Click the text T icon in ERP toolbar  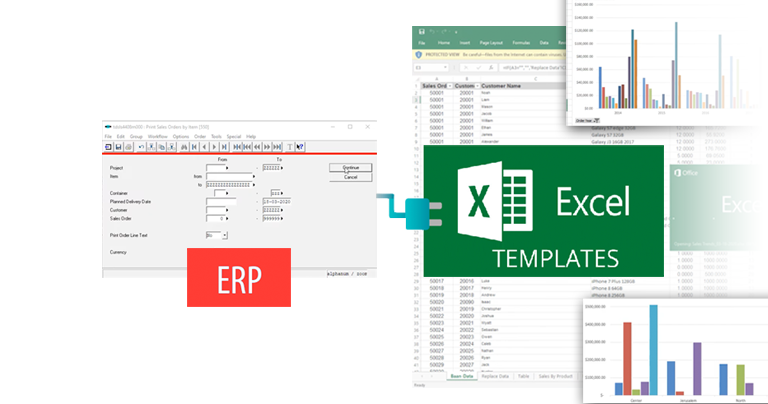tap(289, 147)
